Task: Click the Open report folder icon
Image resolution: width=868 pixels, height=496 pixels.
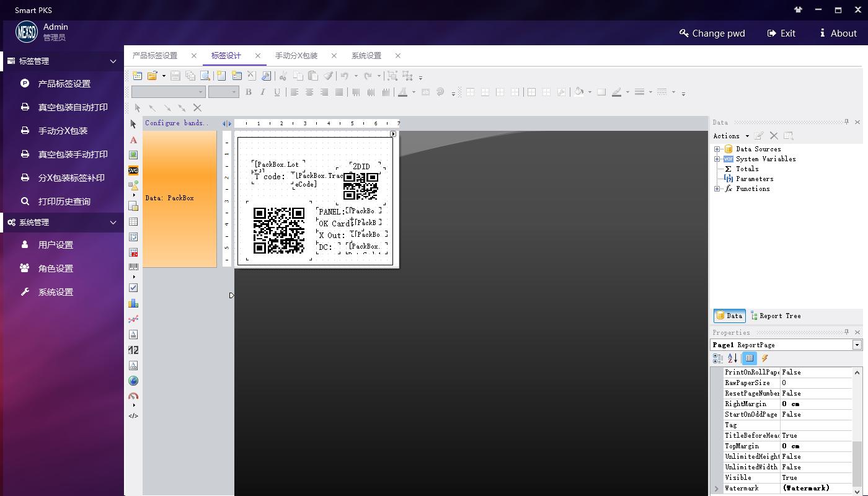Action: (152, 76)
